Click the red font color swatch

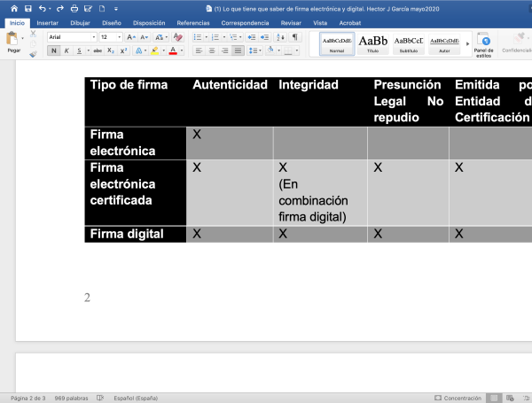172,51
